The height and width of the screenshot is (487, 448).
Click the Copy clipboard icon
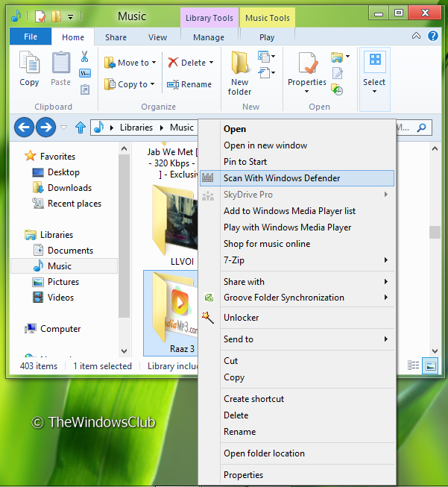[29, 63]
